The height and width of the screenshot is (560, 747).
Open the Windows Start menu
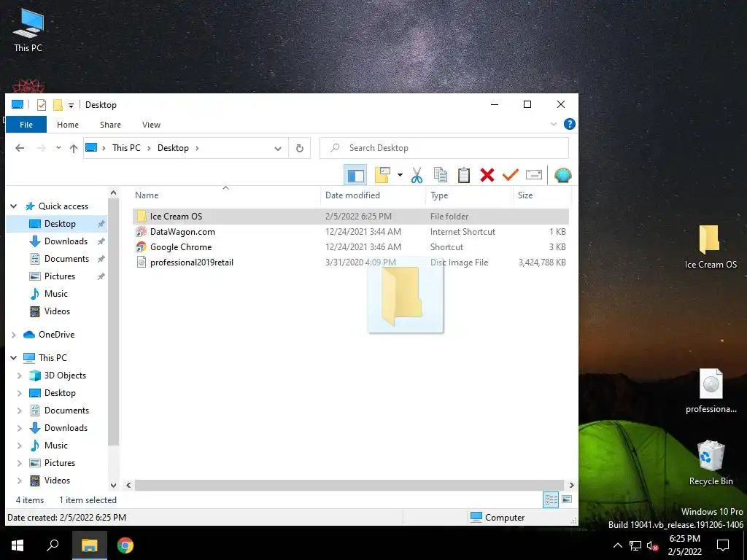click(x=18, y=545)
